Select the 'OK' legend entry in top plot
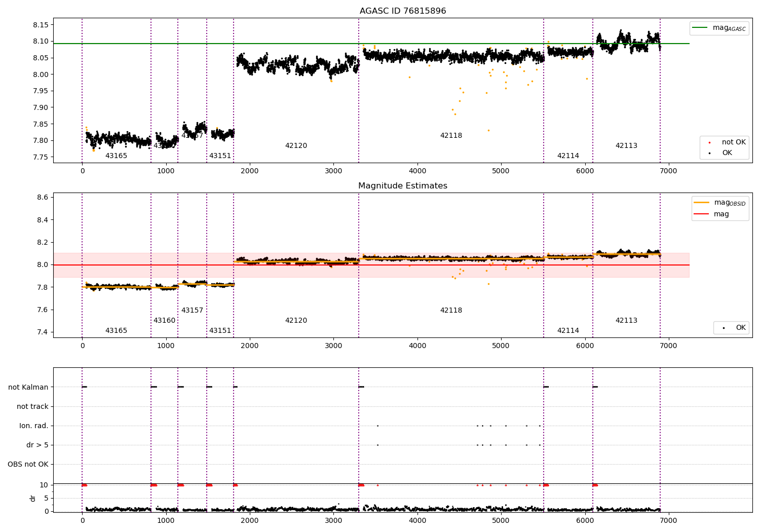 [x=727, y=153]
